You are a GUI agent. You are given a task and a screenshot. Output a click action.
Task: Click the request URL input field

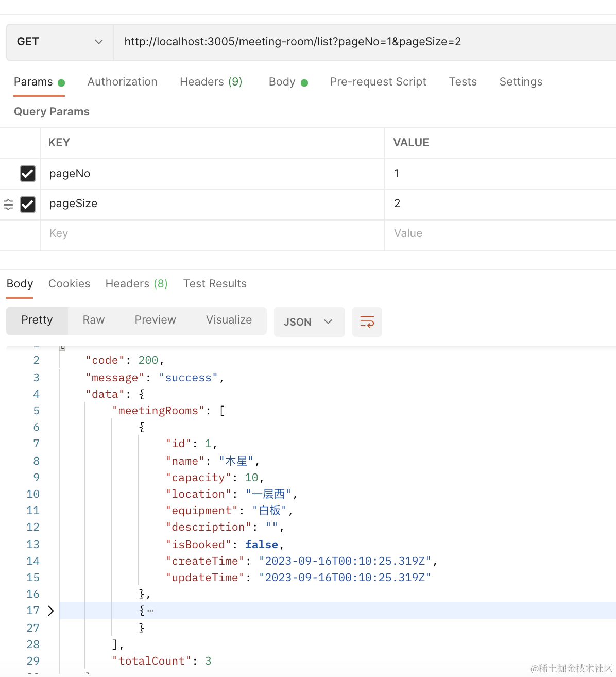tap(361, 42)
